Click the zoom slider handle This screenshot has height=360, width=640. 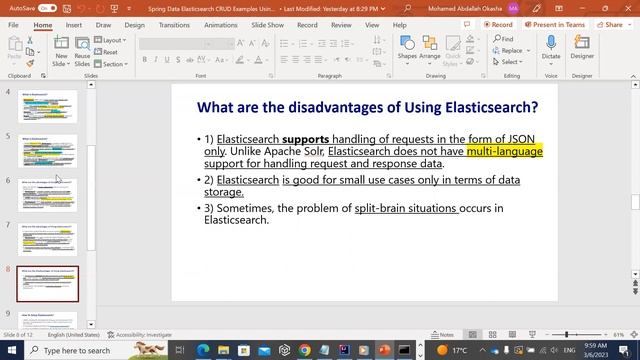pyautogui.click(x=567, y=334)
